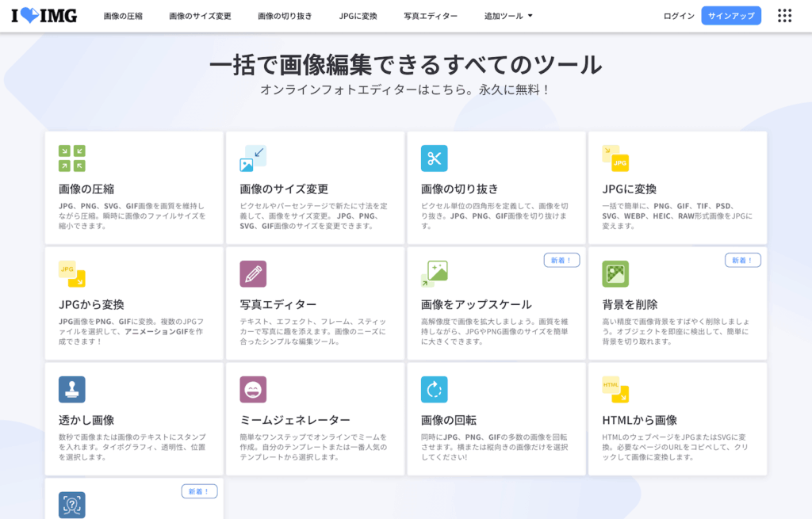This screenshot has height=519, width=812.
Task: Click the smiley icon for ミームジェネレーター
Action: (x=253, y=389)
